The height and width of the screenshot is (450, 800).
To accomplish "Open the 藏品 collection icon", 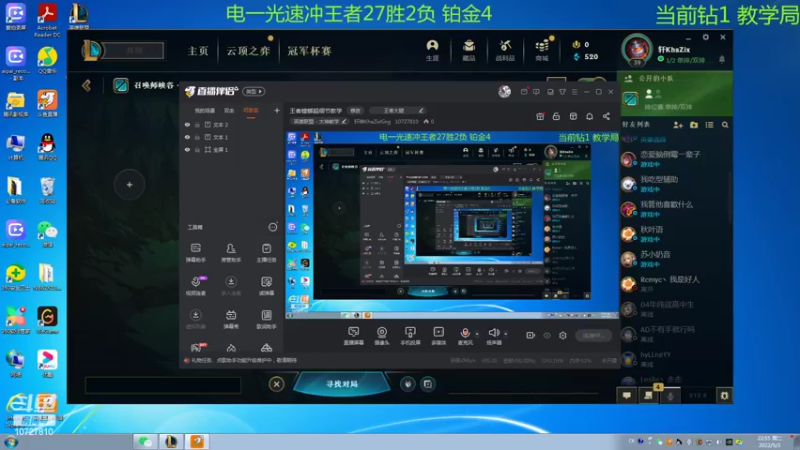I will click(469, 50).
